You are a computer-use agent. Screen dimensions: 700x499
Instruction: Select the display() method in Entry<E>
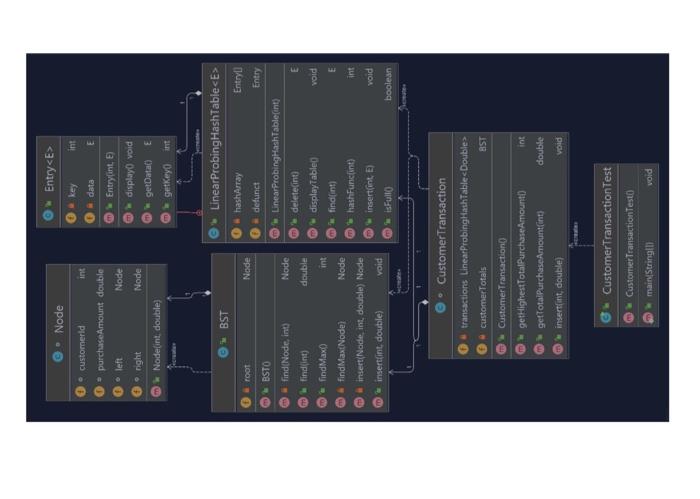128,180
